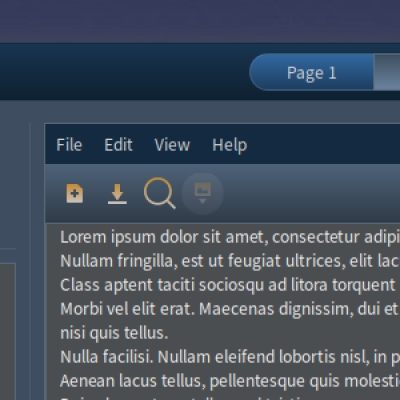The image size is (400, 400).
Task: Click the line starting "Morbi vel elit erat"
Action: [x=229, y=309]
